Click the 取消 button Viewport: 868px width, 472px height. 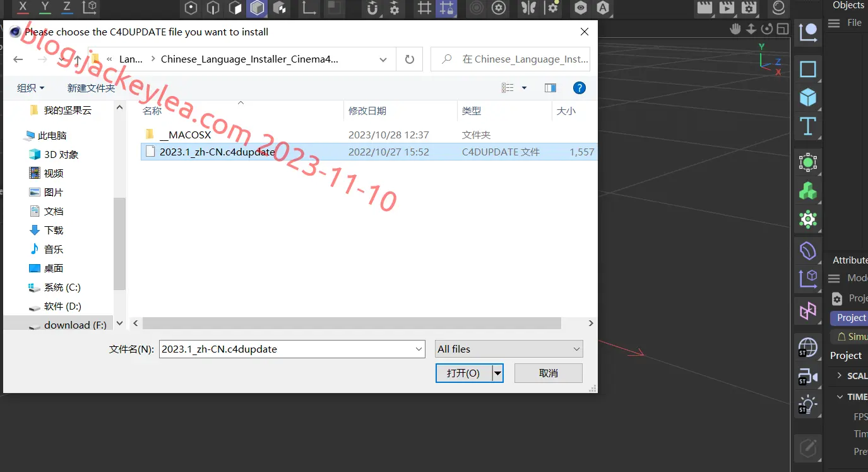(x=549, y=373)
